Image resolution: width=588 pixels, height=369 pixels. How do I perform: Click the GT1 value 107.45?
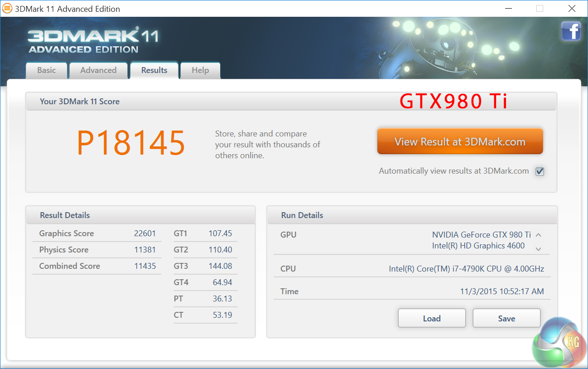click(220, 233)
